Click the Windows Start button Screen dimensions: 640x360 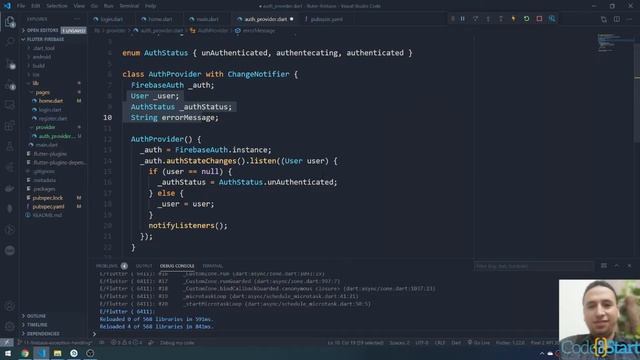tap(8, 353)
